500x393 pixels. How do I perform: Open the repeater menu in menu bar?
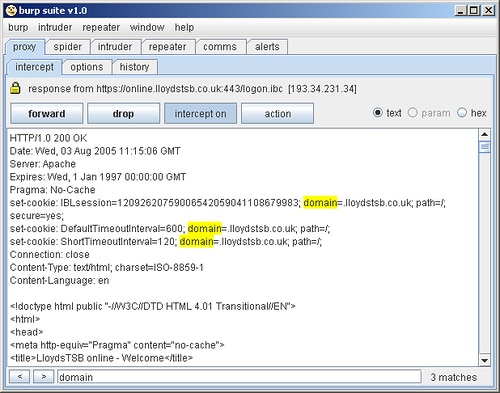pyautogui.click(x=101, y=27)
